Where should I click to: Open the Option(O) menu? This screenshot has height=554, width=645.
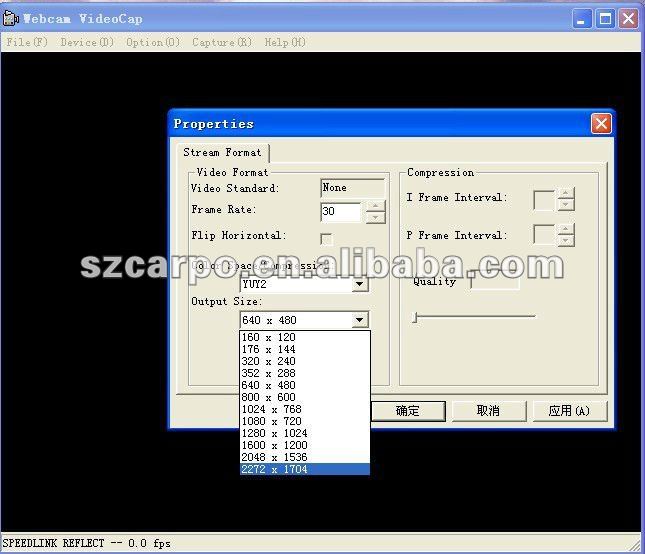[153, 42]
